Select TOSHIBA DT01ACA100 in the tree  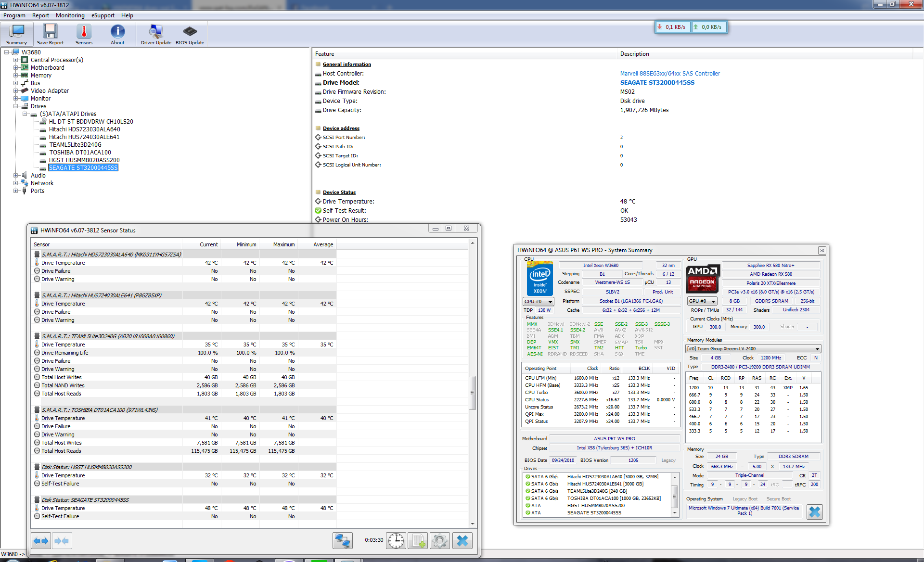tap(80, 152)
